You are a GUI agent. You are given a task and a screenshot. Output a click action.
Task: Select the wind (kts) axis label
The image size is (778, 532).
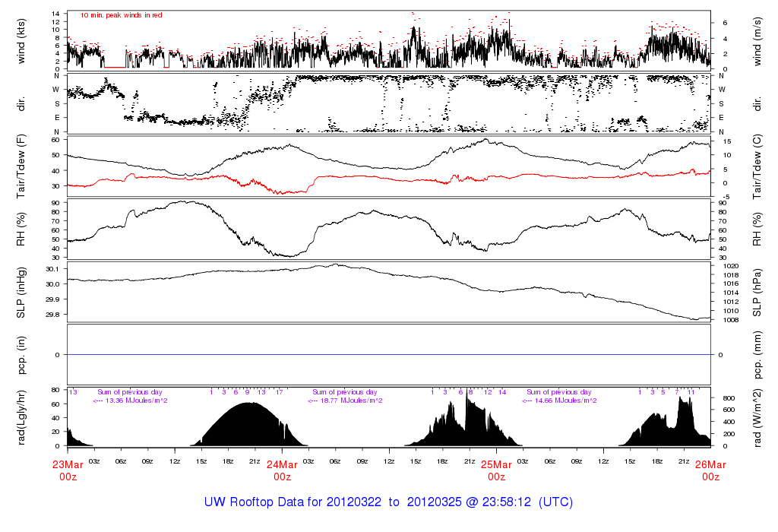21,42
